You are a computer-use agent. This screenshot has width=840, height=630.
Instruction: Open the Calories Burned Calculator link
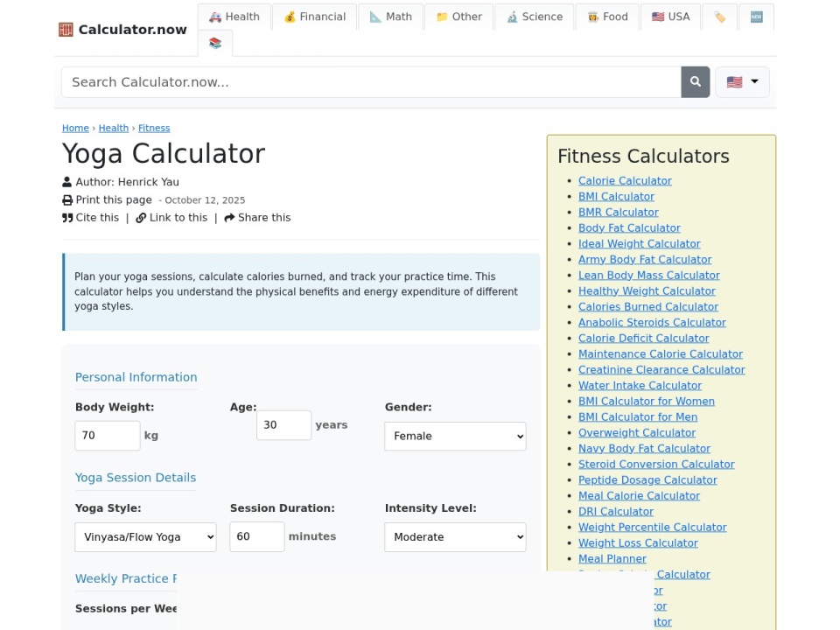tap(648, 307)
